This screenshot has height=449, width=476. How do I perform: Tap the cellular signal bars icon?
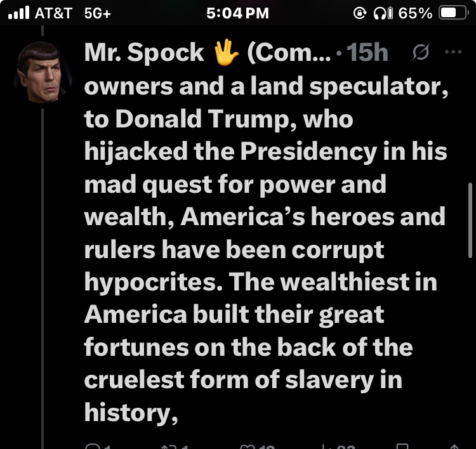[20, 13]
